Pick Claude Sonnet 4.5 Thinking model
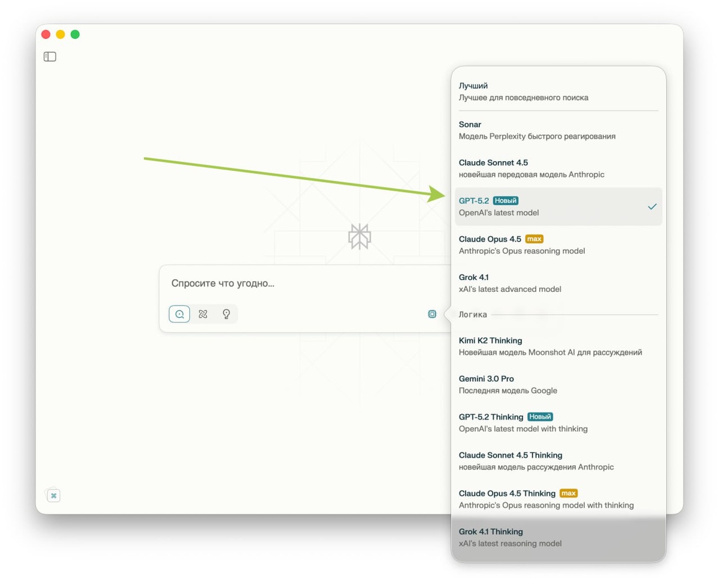 coord(558,461)
